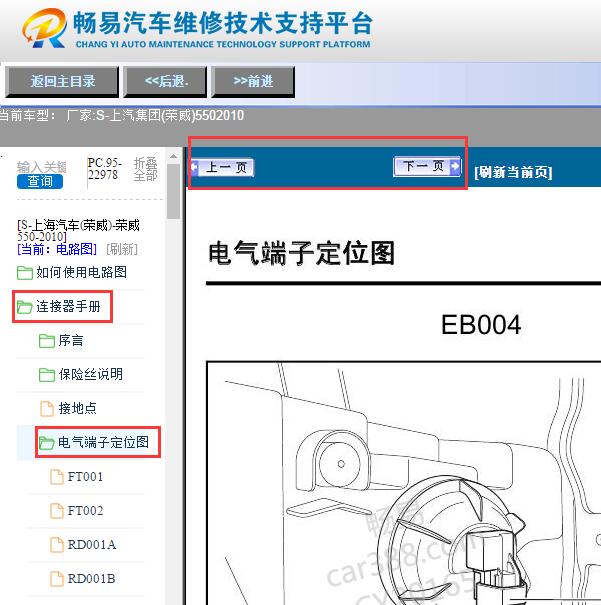Viewport: 601px width, 605px height.
Task: Click the page icon next to RD001B
Action: point(57,579)
